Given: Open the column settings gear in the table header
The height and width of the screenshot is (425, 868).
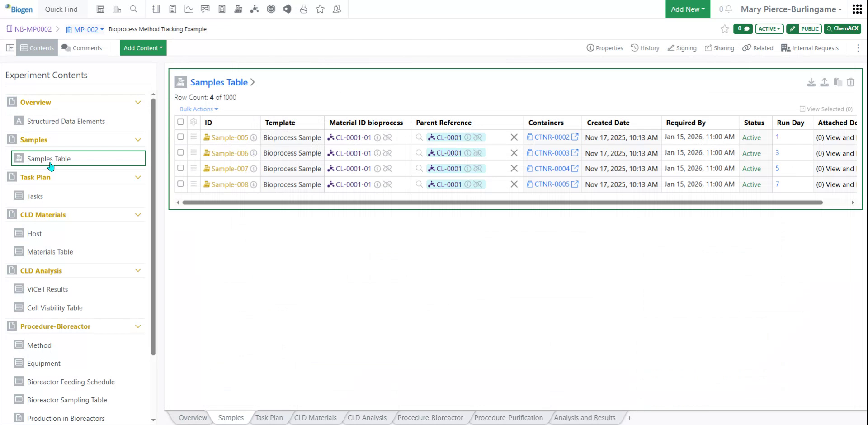Looking at the screenshot, I should (193, 122).
